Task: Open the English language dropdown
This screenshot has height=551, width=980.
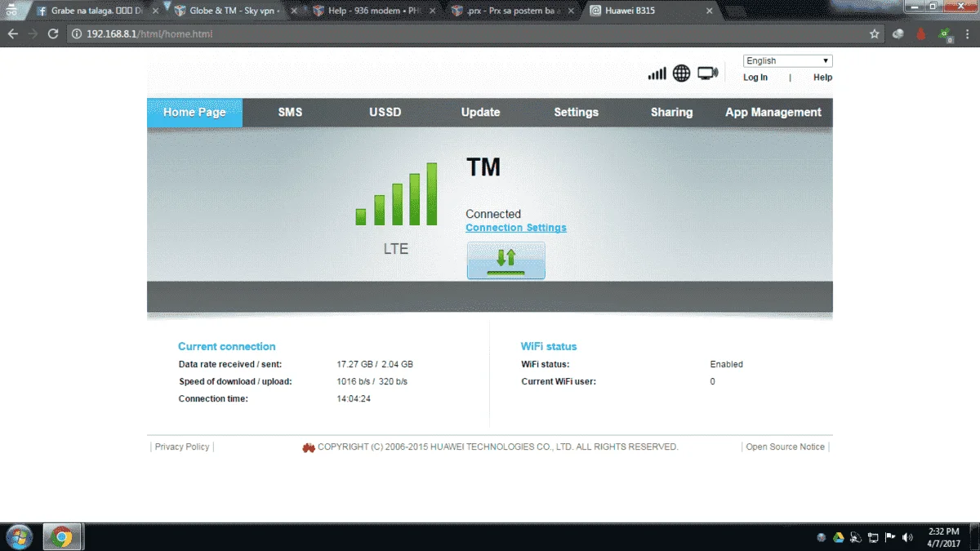Action: pos(788,60)
